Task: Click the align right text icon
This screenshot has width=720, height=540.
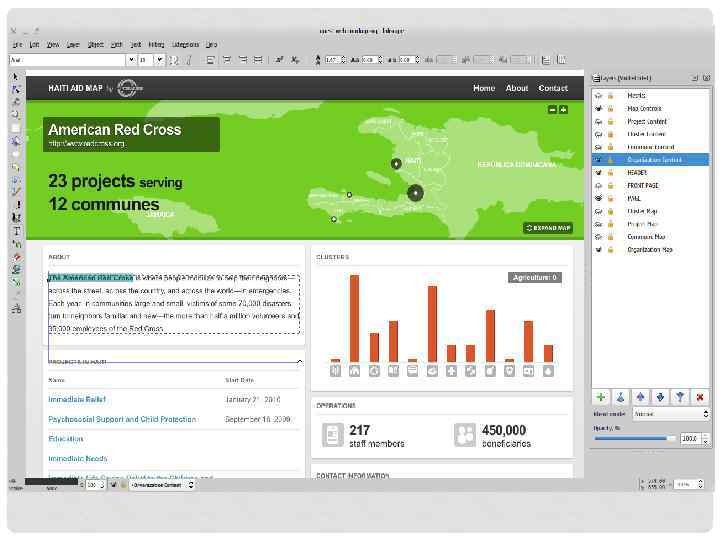Action: (242, 60)
